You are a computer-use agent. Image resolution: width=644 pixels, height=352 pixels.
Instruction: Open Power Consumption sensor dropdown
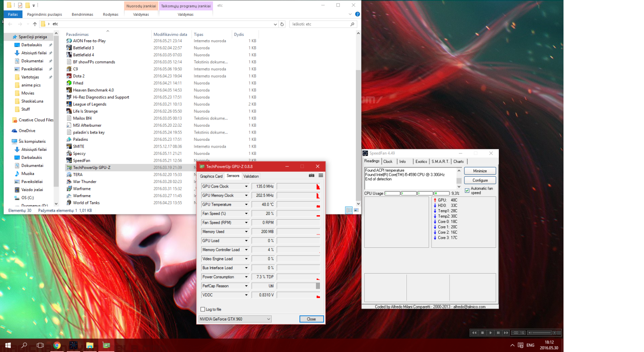pyautogui.click(x=246, y=277)
